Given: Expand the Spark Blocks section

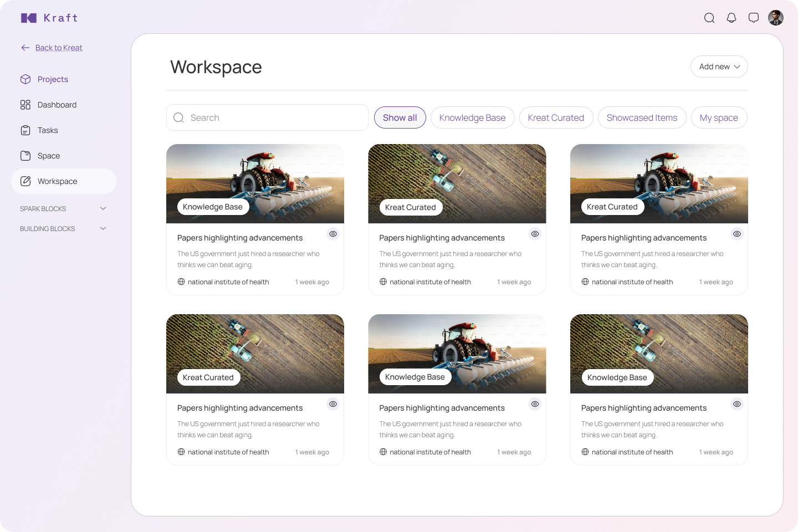Looking at the screenshot, I should pos(103,208).
